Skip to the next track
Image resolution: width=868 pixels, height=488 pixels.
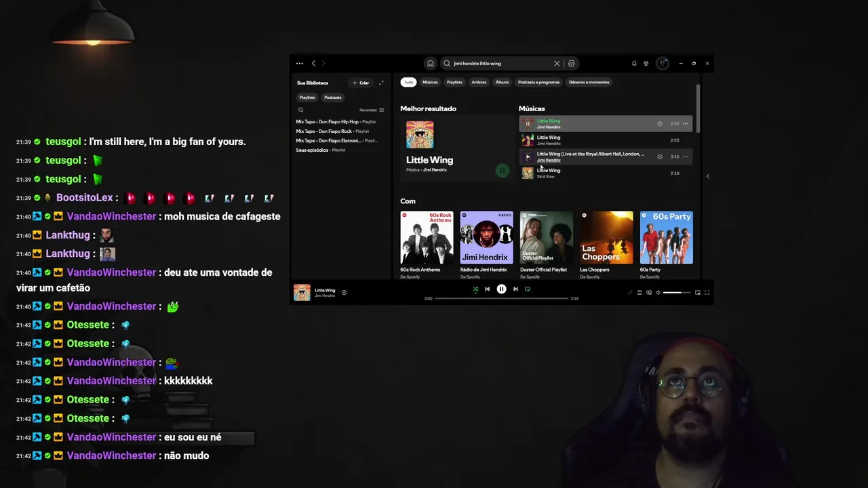pos(515,289)
